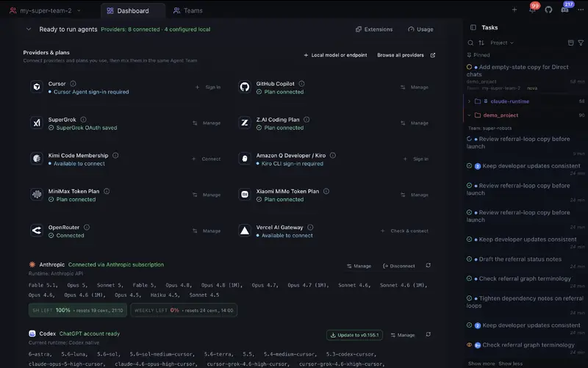The image size is (588, 368).
Task: Toggle check circle on Draft the referral status notes
Action: [469, 259]
